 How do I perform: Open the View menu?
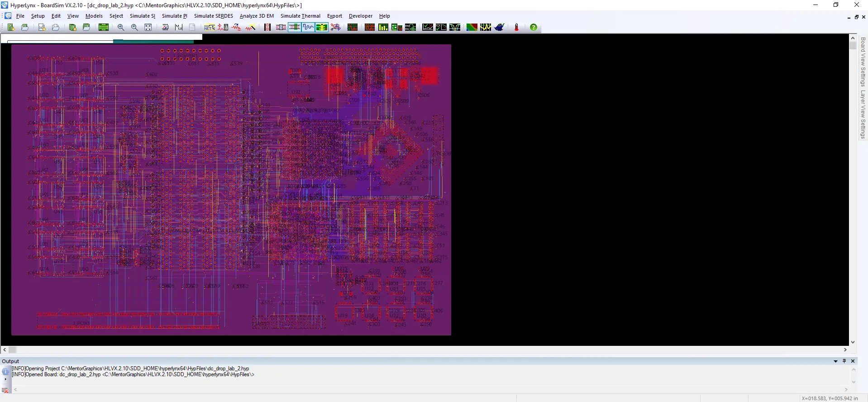coord(73,16)
